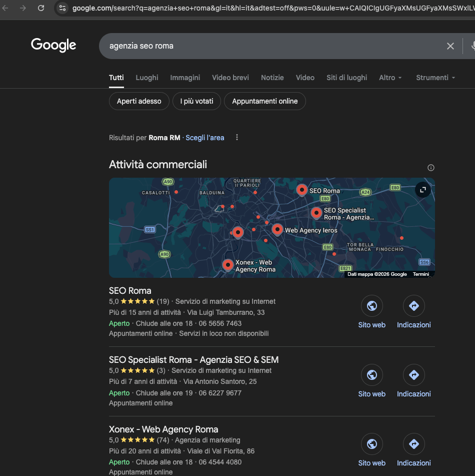Click SEO Roma label on the map
The height and width of the screenshot is (476, 475).
click(x=324, y=191)
